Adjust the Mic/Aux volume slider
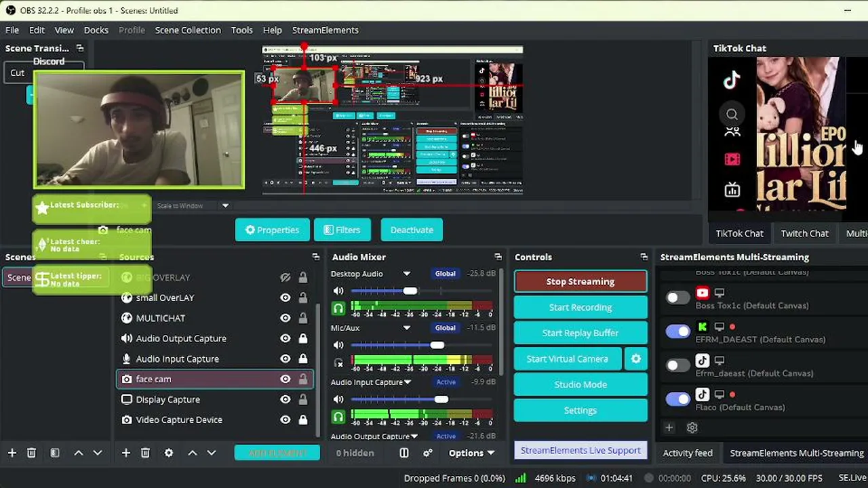 click(x=437, y=345)
